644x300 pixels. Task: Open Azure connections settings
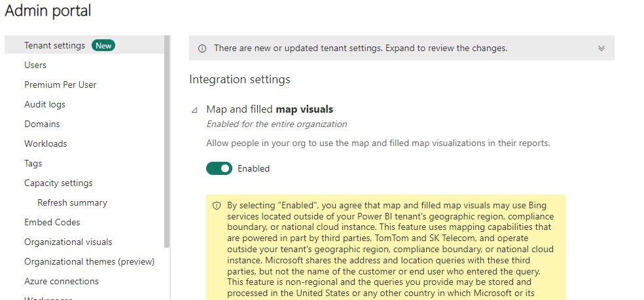tap(62, 281)
